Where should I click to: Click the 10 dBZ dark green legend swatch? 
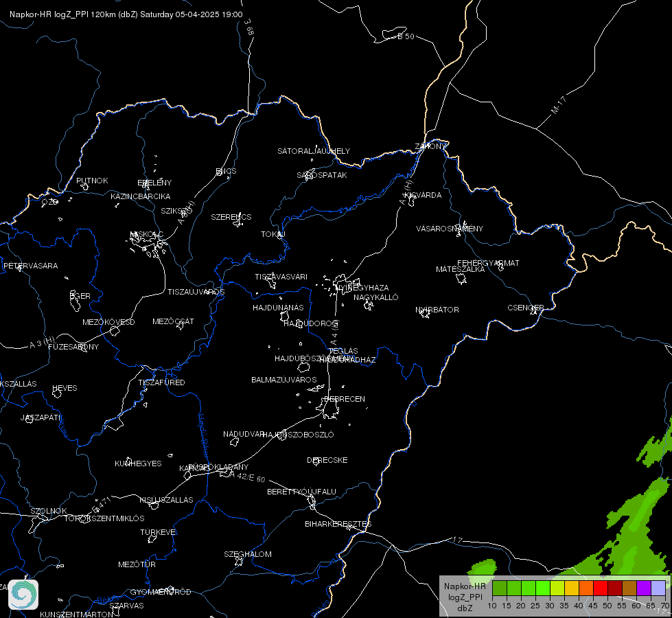click(499, 588)
